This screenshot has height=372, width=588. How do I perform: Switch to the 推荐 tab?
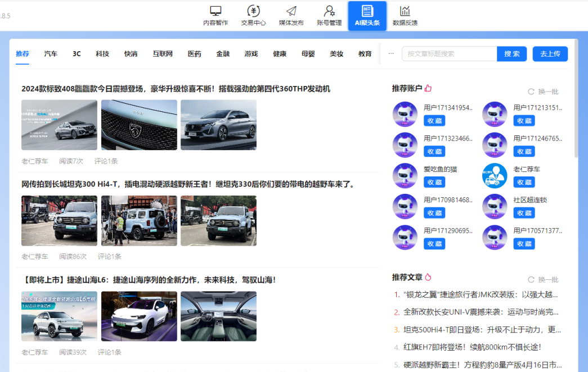tap(23, 54)
